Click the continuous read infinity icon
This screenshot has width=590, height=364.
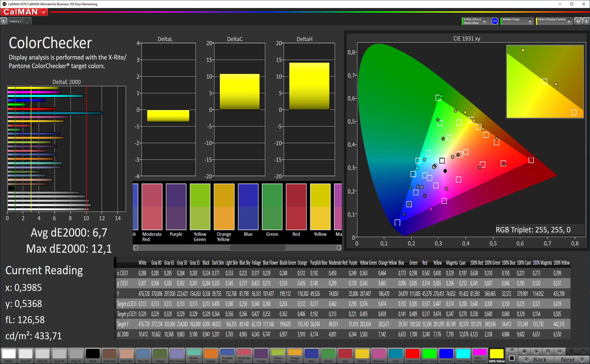pos(560,351)
